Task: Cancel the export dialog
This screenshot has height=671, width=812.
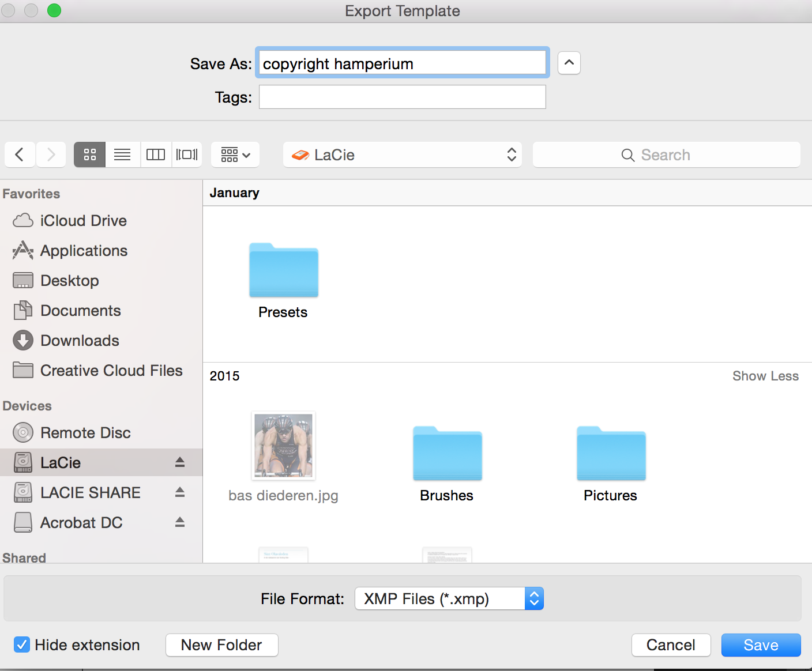Action: click(x=671, y=645)
